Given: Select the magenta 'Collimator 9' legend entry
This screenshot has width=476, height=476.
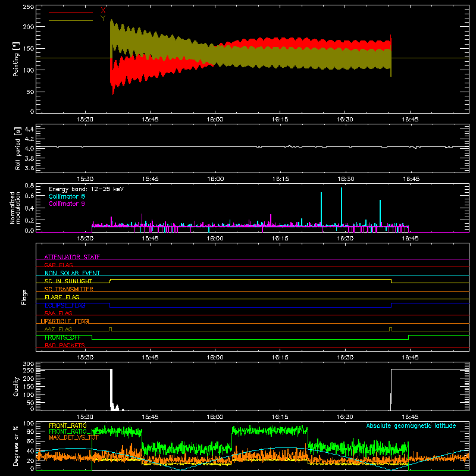Looking at the screenshot, I should point(67,203).
